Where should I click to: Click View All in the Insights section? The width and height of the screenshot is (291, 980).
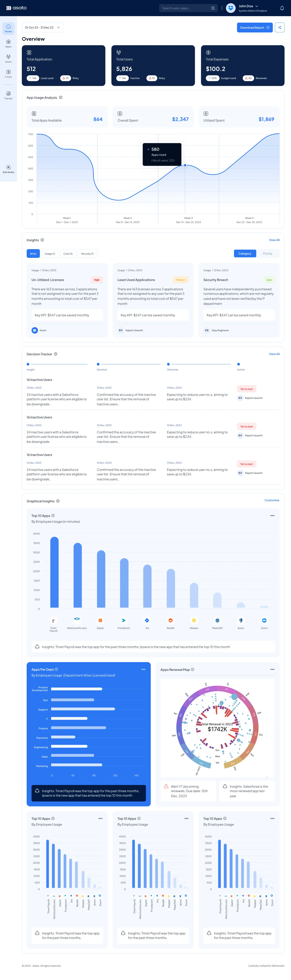(274, 240)
